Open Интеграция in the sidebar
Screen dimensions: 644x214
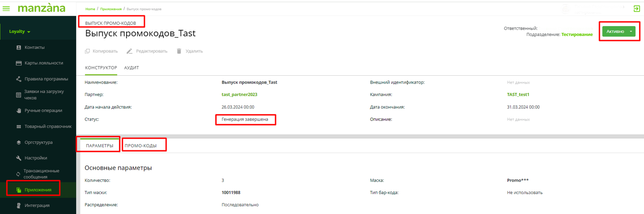click(x=37, y=205)
